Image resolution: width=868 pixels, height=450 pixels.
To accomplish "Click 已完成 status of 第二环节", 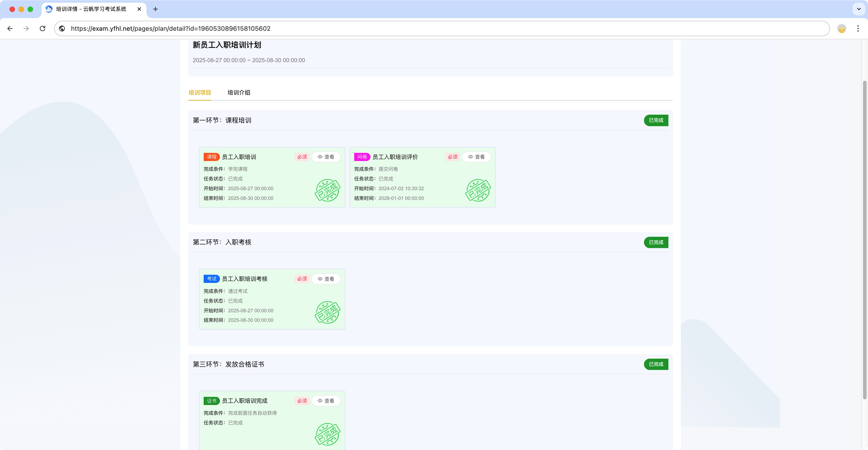I will (x=656, y=242).
